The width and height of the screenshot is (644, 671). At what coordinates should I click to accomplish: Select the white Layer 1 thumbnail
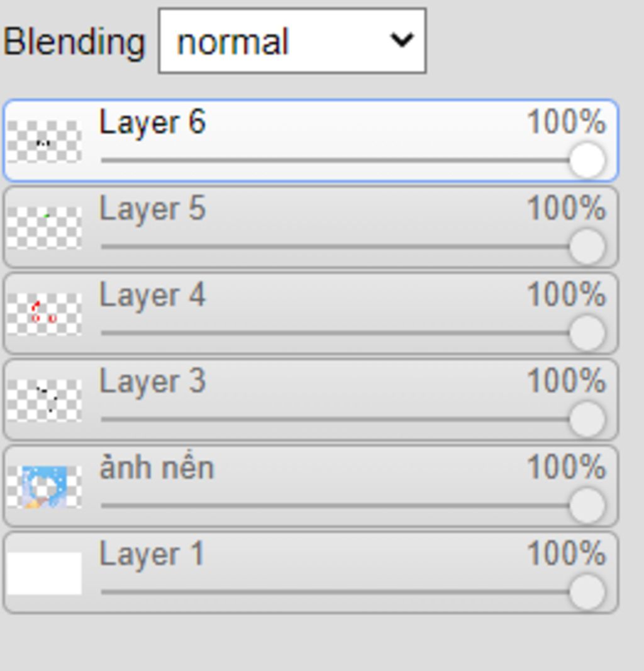(44, 573)
